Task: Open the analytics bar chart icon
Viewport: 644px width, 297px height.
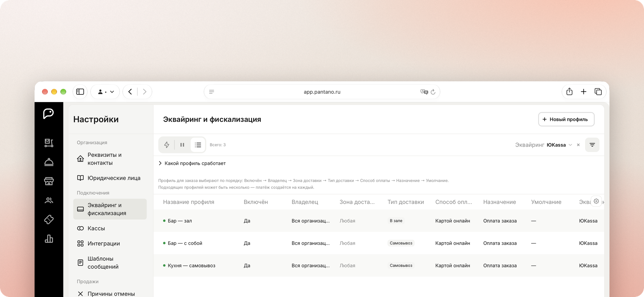Action: coord(49,239)
